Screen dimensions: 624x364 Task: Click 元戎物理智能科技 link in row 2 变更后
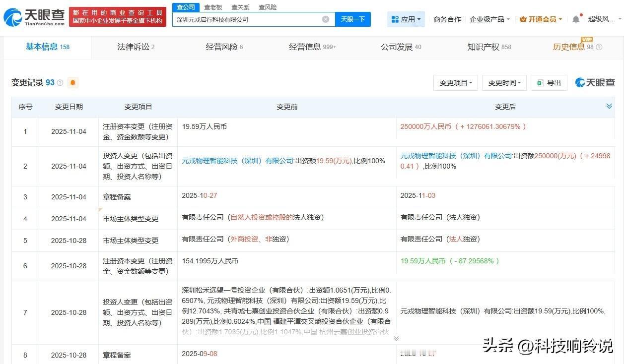pyautogui.click(x=457, y=155)
